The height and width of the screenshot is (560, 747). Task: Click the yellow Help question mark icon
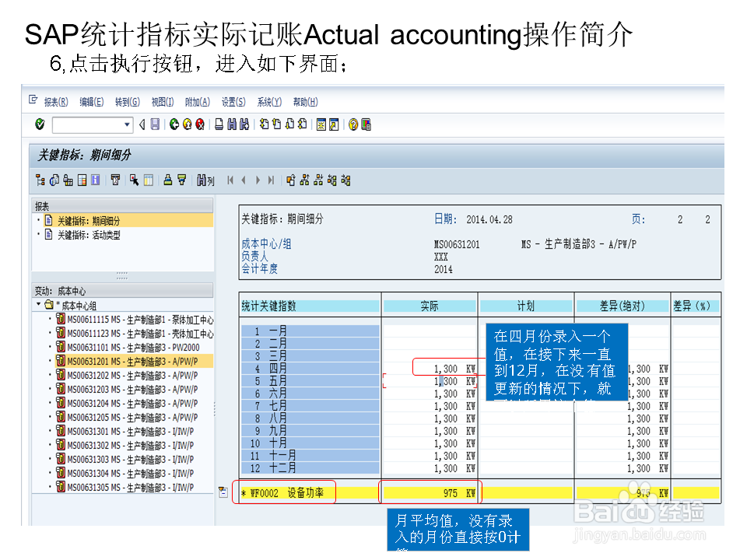[x=353, y=124]
